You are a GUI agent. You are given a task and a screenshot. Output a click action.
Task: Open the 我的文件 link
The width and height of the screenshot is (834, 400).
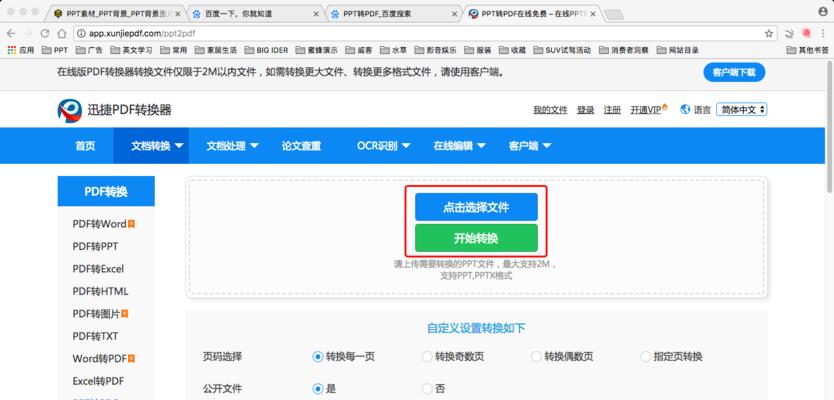pos(551,110)
